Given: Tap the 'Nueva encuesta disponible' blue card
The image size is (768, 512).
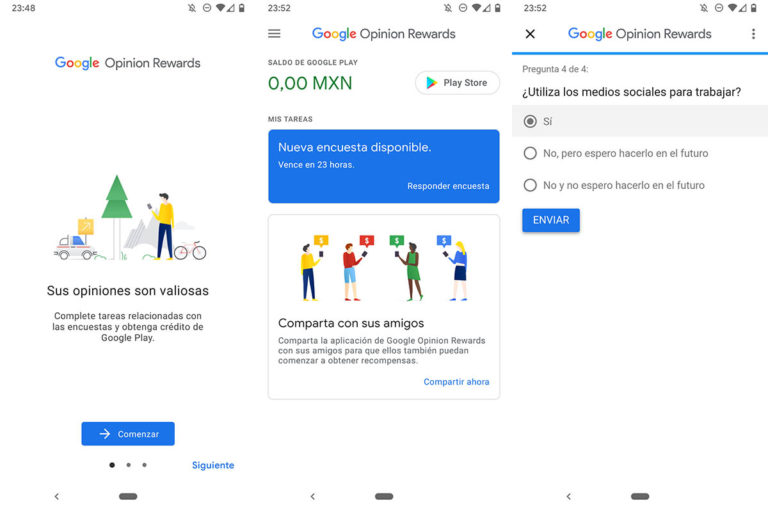Looking at the screenshot, I should tap(384, 166).
